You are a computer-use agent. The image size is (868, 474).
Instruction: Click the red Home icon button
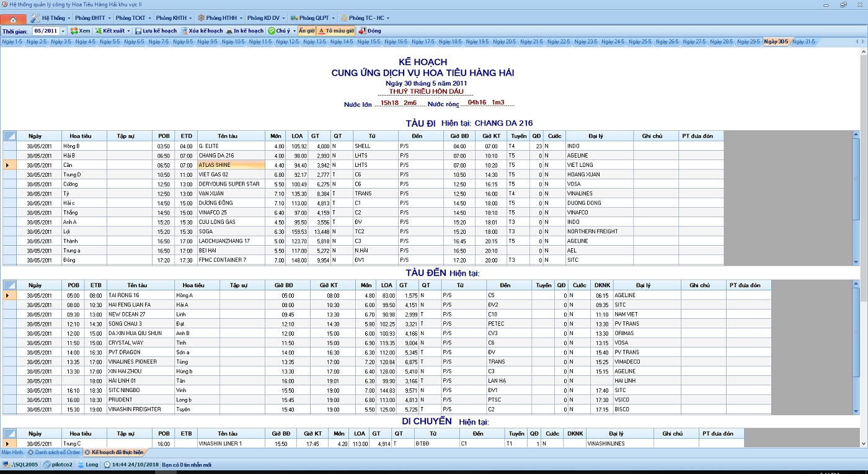click(14, 18)
